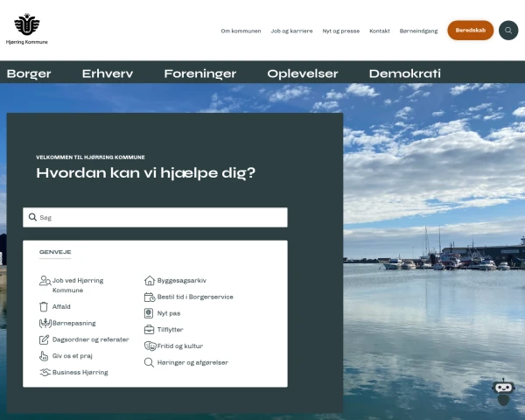Viewport: 525px width, 420px height.
Task: Click the trash bin icon for Affald
Action: 44,306
